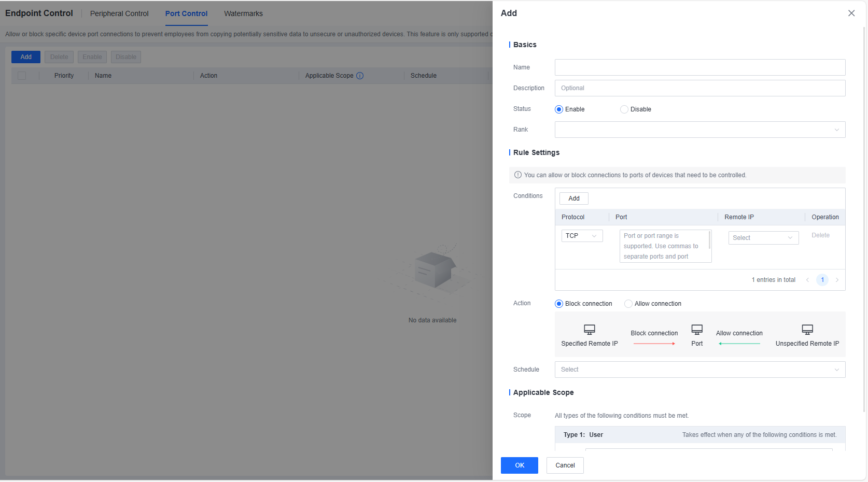Image resolution: width=868 pixels, height=482 pixels.
Task: Open the Remote IP Select dropdown
Action: 763,238
